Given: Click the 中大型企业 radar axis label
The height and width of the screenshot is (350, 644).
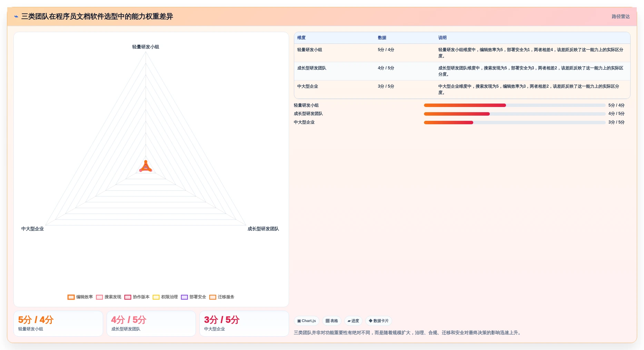Looking at the screenshot, I should [32, 229].
